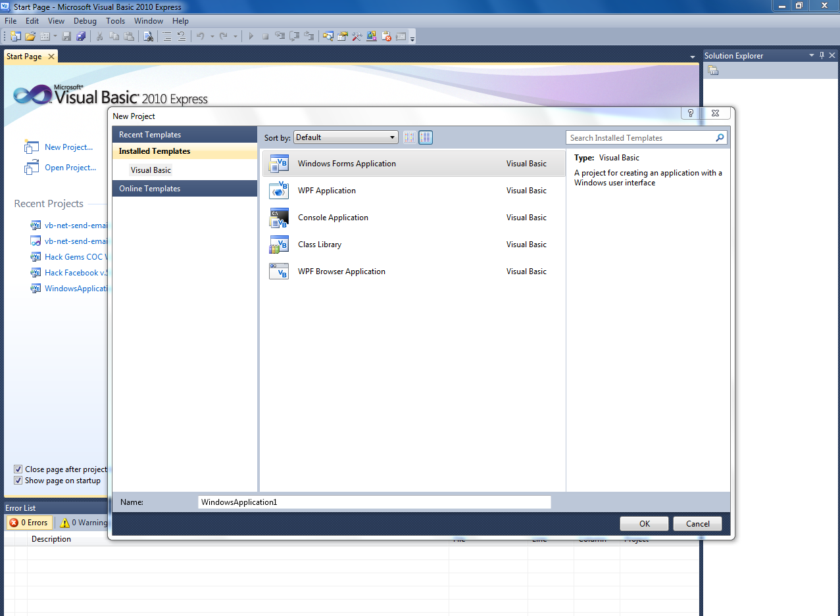Click the Paste clipboard toolbar icon
840x616 pixels.
tap(129, 36)
